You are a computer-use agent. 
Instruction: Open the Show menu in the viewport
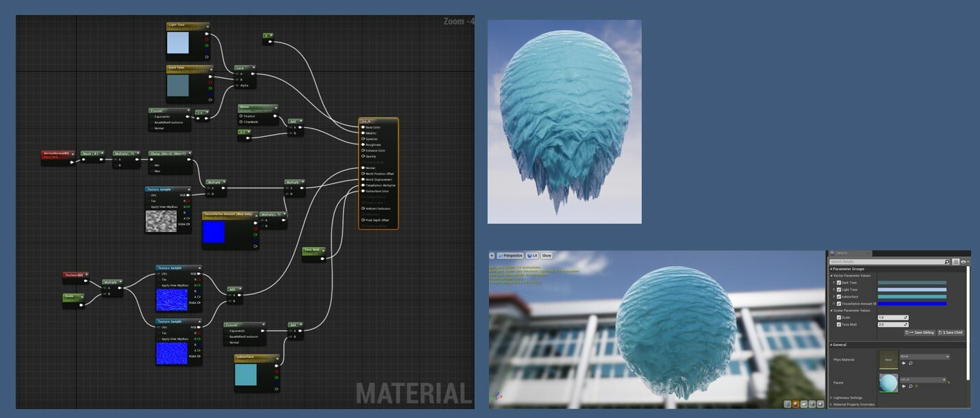pyautogui.click(x=546, y=256)
